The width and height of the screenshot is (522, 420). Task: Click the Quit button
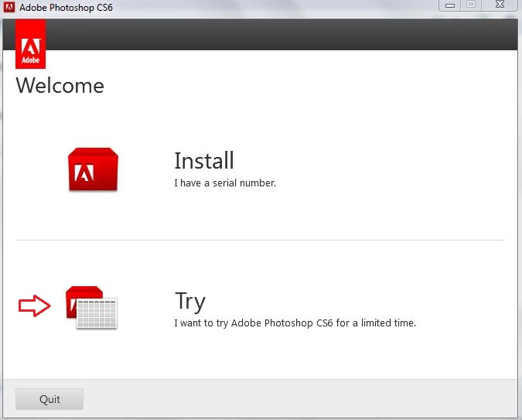coord(49,399)
